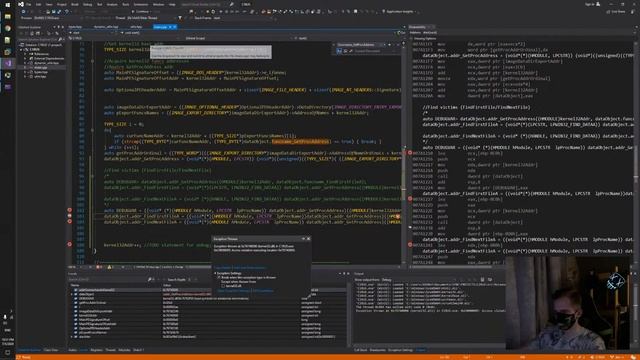The image size is (640, 360).
Task: Switch to the Registers tab
Action: tap(96, 350)
